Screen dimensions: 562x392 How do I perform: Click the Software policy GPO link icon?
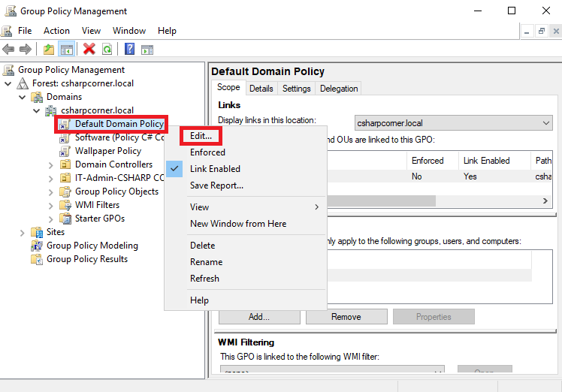click(x=65, y=137)
